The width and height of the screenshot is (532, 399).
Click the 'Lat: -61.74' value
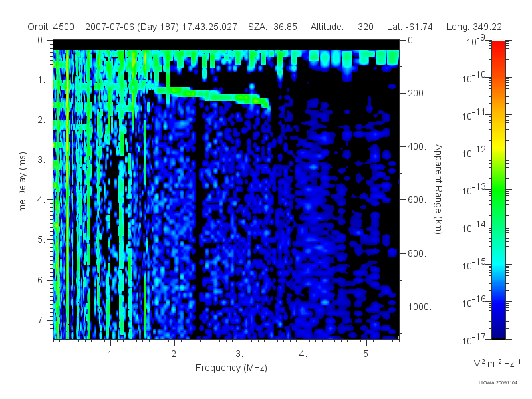410,27
